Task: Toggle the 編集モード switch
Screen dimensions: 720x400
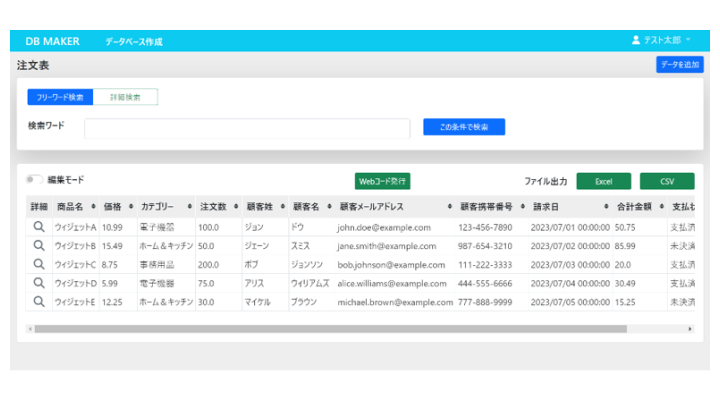Action: click(35, 180)
